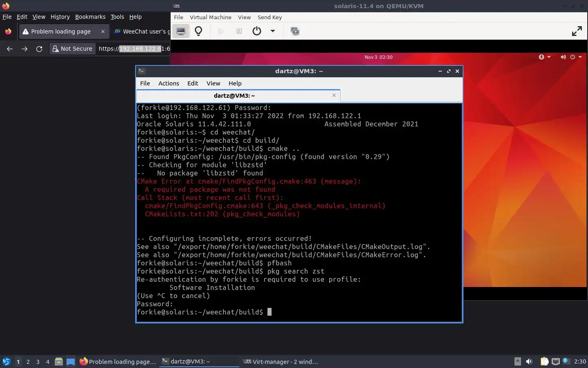Click Firefox View icon left of tabs
Screen dimensions: 588x368
click(8, 31)
